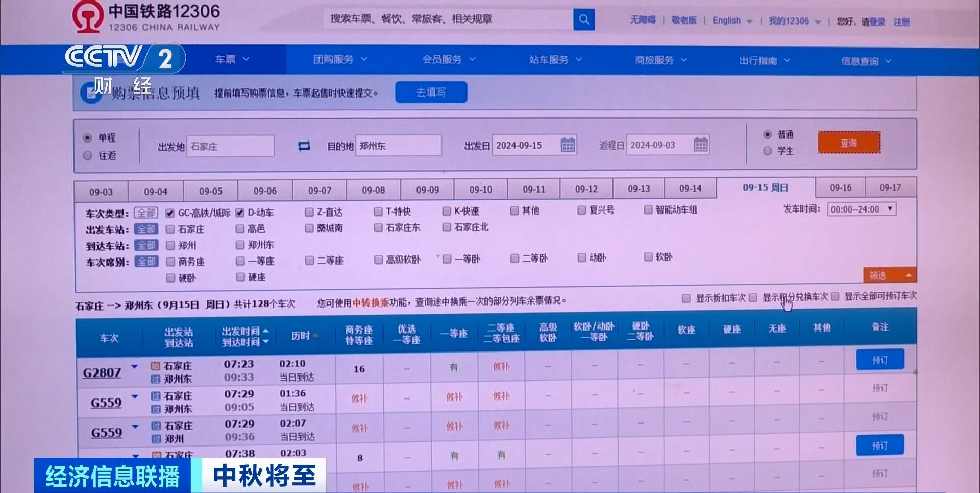This screenshot has width=980, height=493.
Task: Open the 车票 navigation menu
Action: pos(232,60)
